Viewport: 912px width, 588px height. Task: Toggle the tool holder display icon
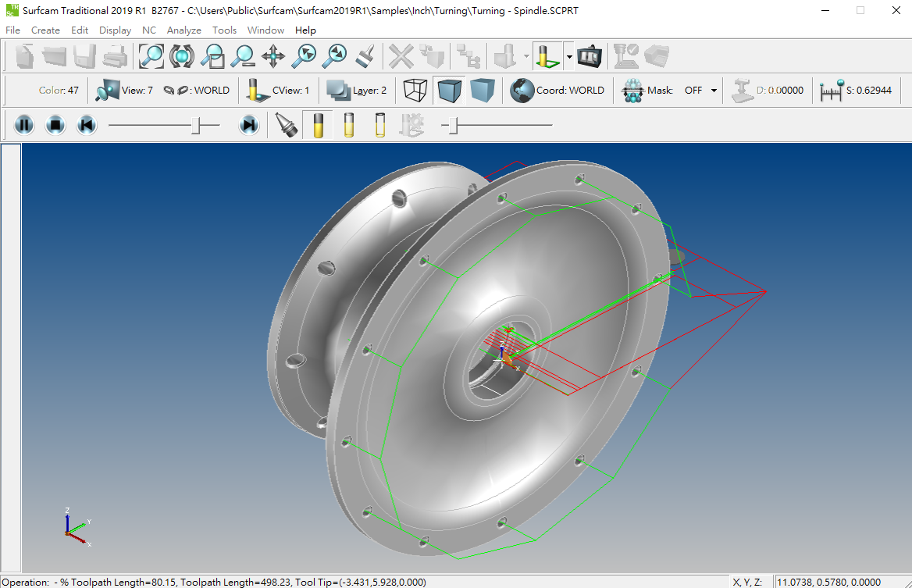click(286, 125)
